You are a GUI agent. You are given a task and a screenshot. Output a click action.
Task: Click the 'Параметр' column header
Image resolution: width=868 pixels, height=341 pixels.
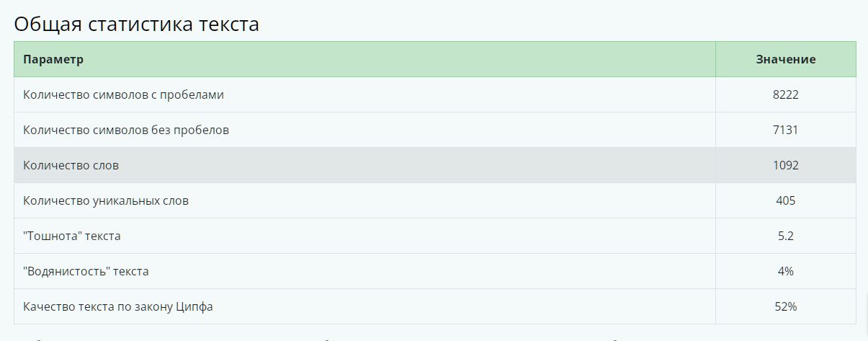tap(53, 59)
